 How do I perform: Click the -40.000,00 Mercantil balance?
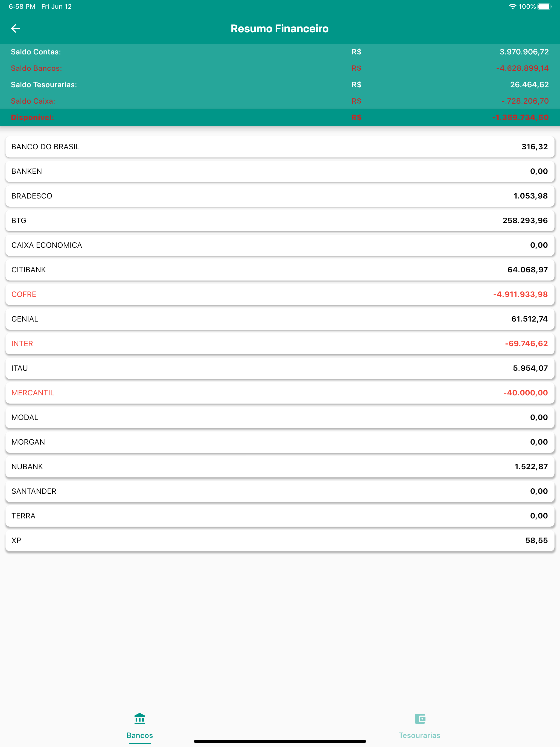[x=526, y=393]
